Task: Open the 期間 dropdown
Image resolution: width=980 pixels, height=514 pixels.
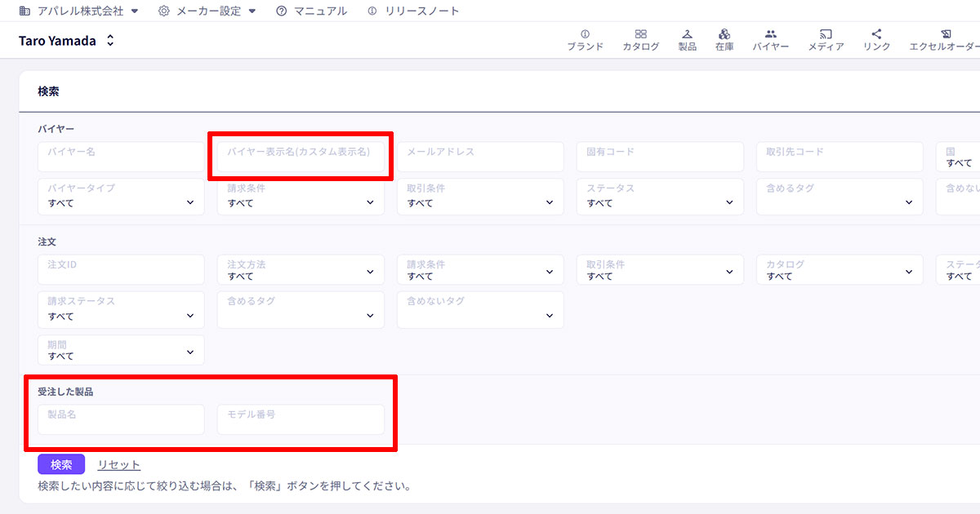Action: coord(121,350)
